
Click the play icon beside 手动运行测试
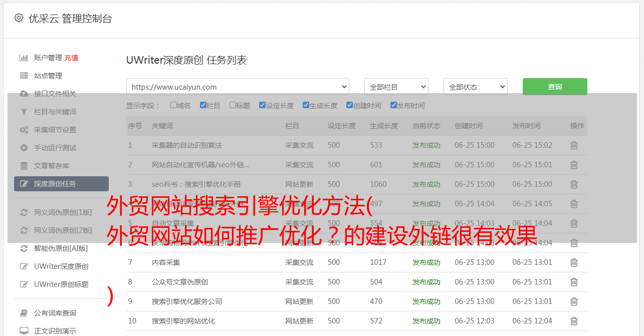coord(24,148)
